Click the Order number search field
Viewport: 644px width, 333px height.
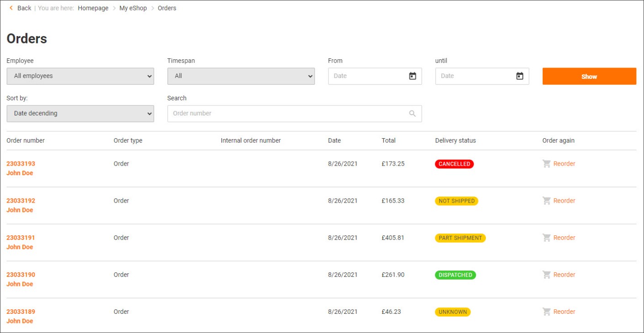coord(288,114)
